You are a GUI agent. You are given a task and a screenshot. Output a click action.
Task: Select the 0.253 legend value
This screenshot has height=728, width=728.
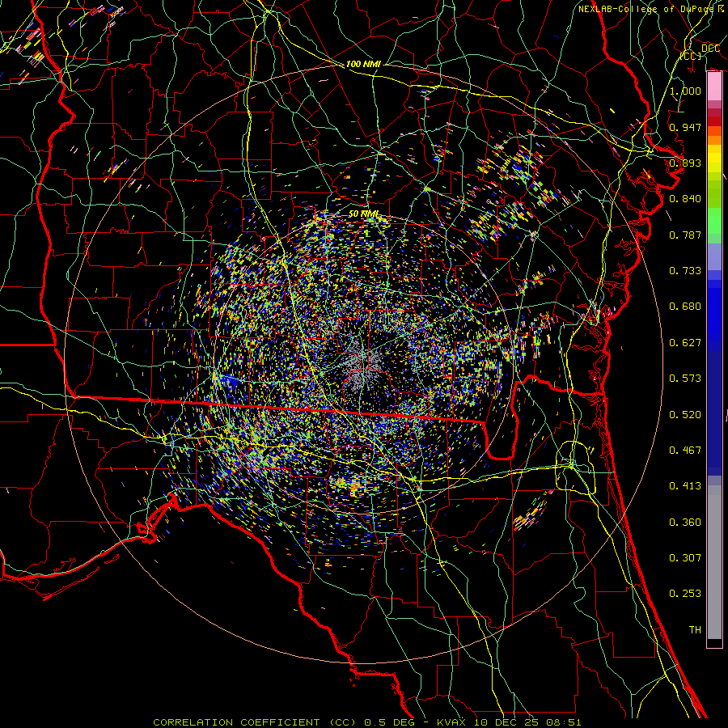685,594
